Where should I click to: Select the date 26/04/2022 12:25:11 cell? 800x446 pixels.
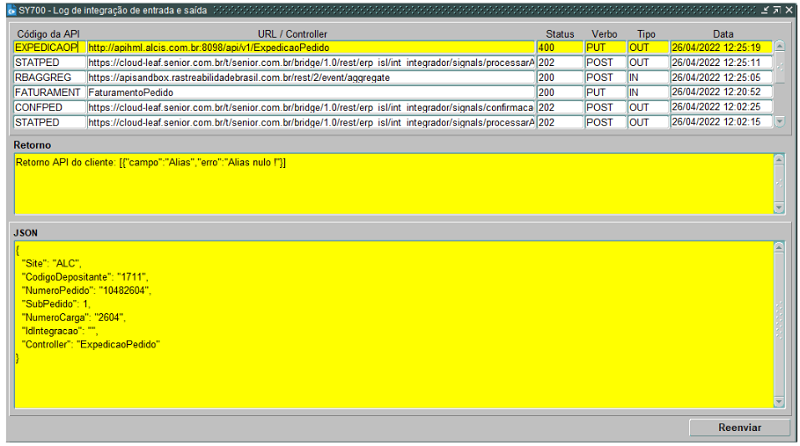click(721, 63)
